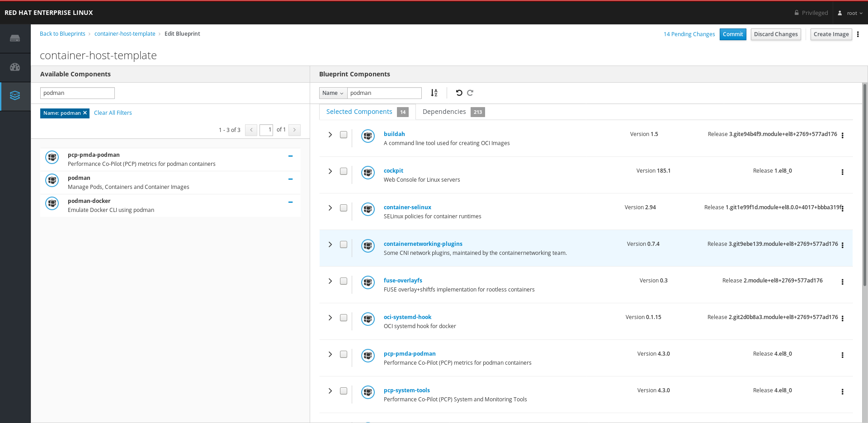Remove pcp-pmda-podman from the blueprint
Screen dimensions: 868x423
coord(291,156)
